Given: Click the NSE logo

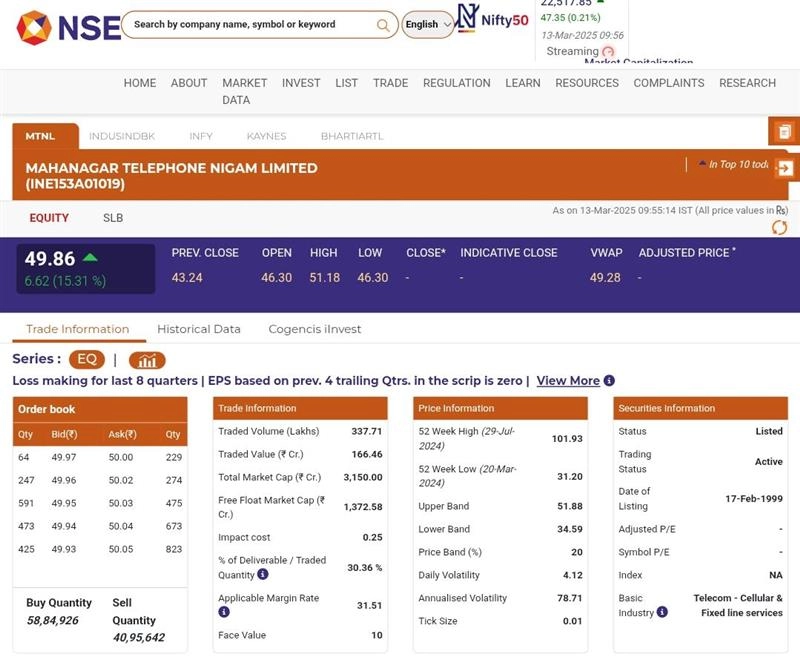Looking at the screenshot, I should (68, 27).
